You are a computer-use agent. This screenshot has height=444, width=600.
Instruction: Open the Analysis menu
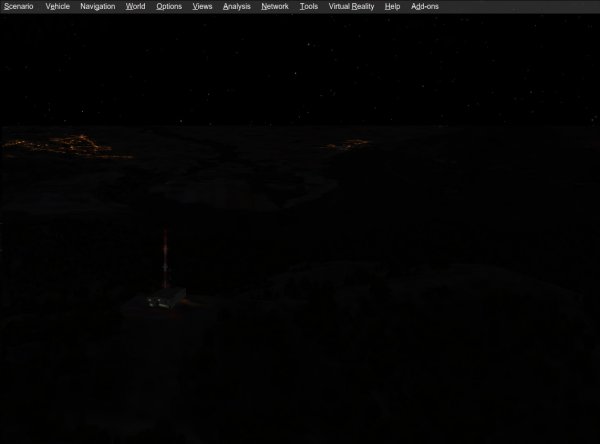point(236,7)
